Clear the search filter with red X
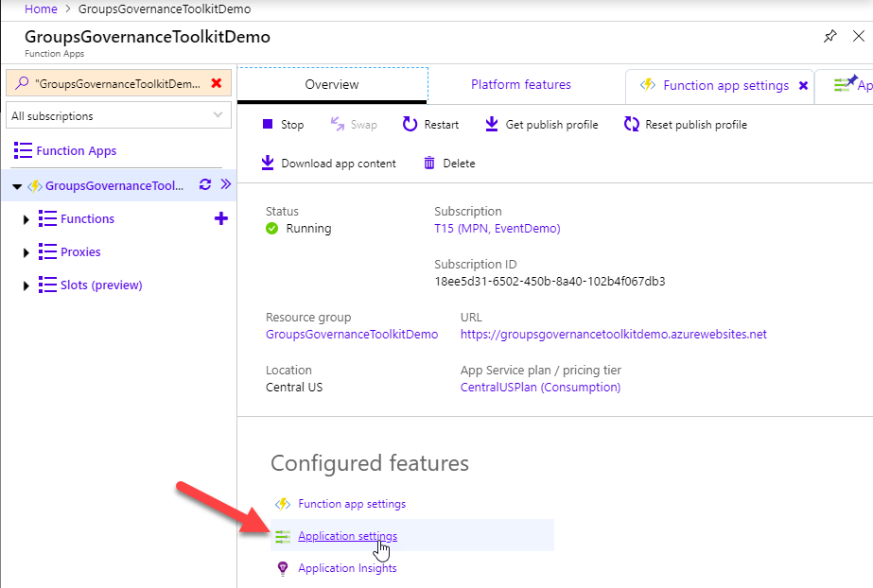873x588 pixels. click(x=217, y=83)
